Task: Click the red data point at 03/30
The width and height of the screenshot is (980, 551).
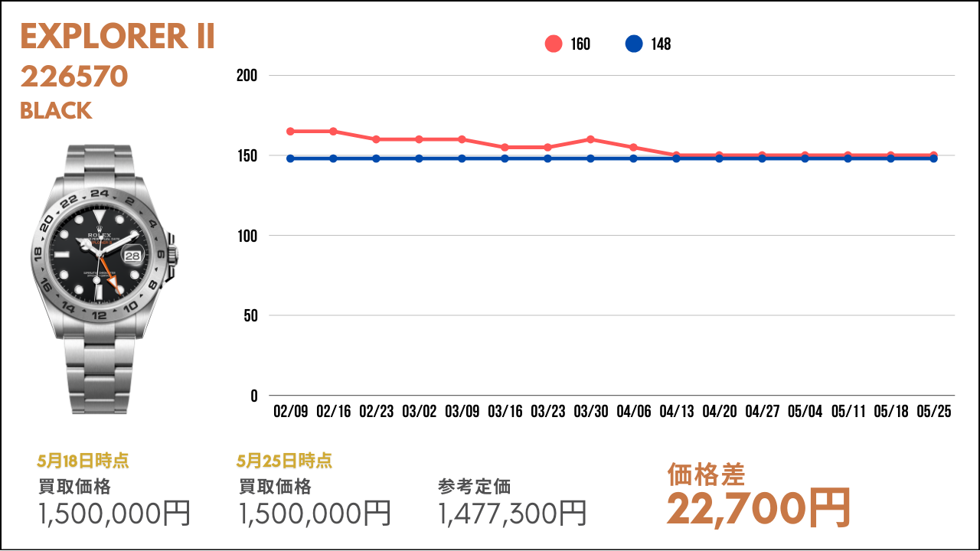Action: 590,139
